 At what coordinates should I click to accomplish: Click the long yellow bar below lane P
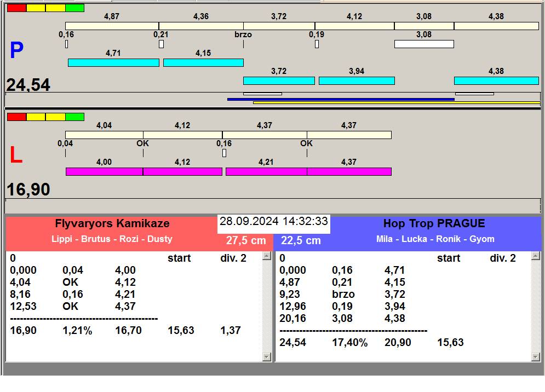click(x=397, y=102)
